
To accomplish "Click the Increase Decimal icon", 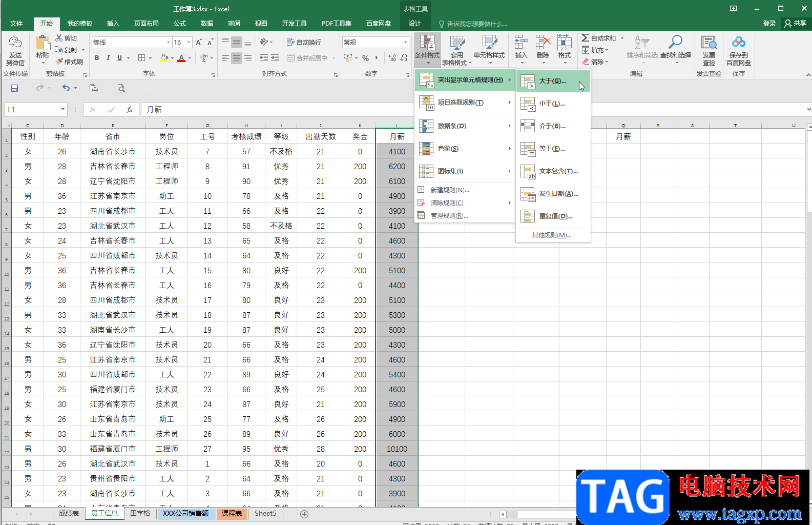I will pyautogui.click(x=392, y=58).
